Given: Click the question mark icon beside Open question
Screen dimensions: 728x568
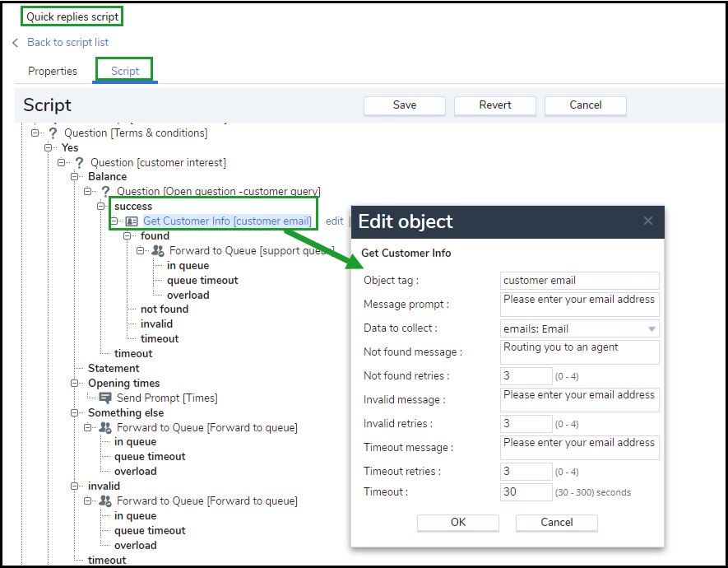Looking at the screenshot, I should coord(106,192).
